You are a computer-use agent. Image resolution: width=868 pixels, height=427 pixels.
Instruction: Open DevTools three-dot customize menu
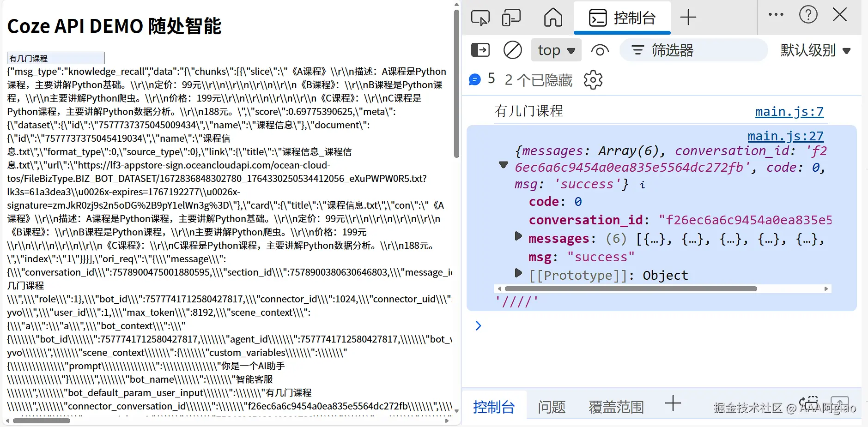coord(776,15)
